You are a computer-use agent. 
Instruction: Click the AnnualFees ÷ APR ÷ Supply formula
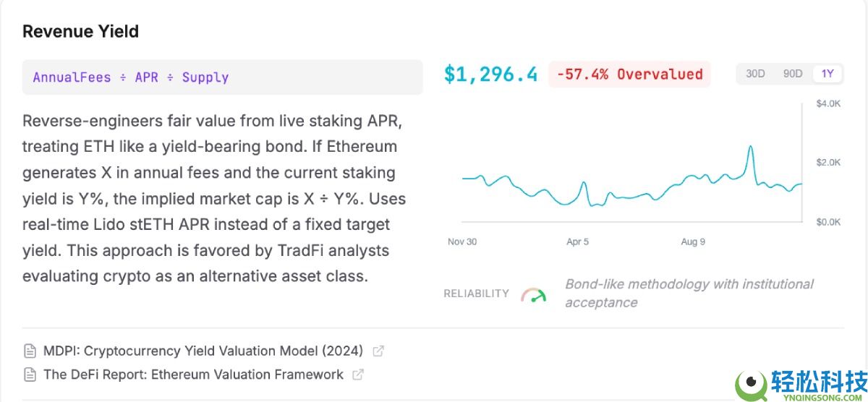pyautogui.click(x=131, y=77)
